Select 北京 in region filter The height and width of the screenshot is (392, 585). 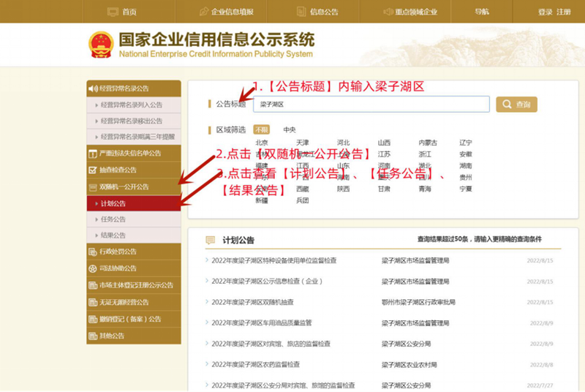[x=262, y=143]
